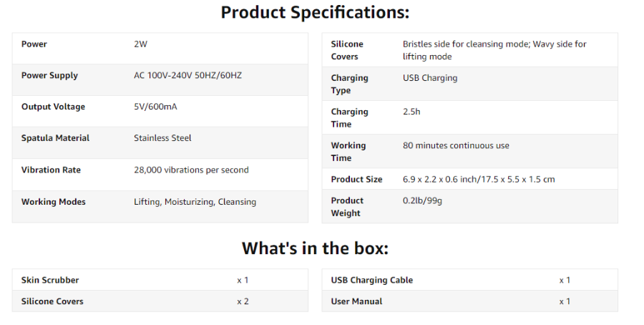Select the Spatula Material label
The height and width of the screenshot is (325, 644).
click(55, 138)
